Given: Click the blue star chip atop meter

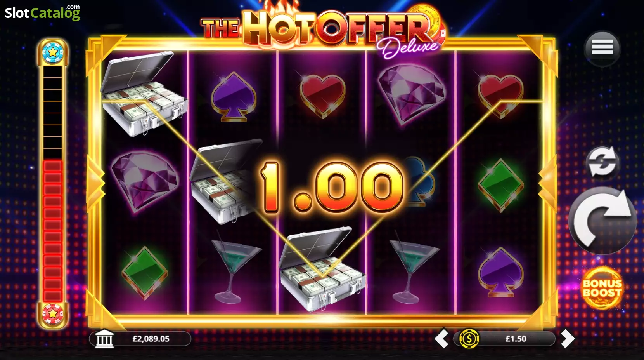Looking at the screenshot, I should [53, 52].
